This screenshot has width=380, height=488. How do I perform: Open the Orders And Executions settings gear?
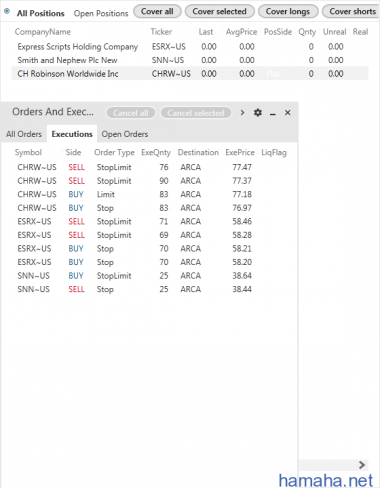258,113
